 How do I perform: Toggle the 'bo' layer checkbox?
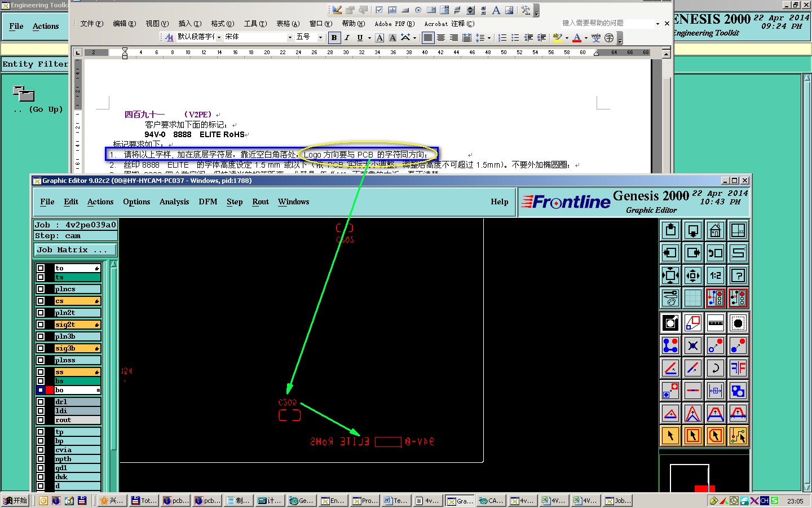tap(41, 390)
